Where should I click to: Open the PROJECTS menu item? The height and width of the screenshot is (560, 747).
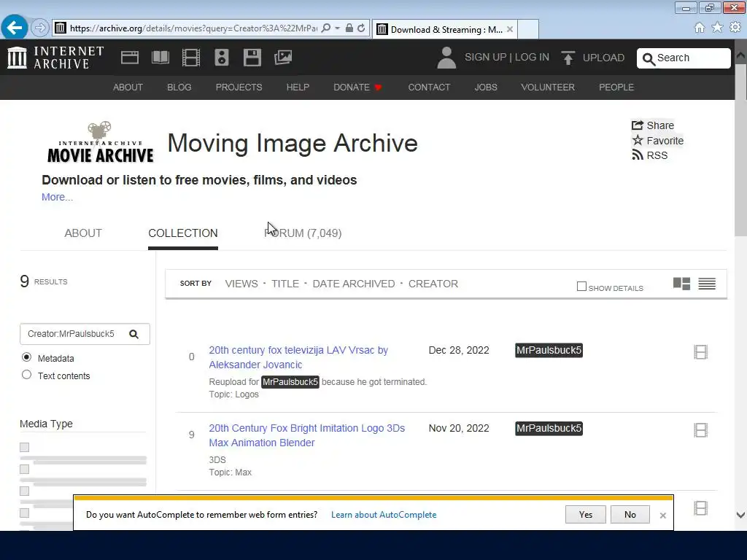tap(239, 87)
